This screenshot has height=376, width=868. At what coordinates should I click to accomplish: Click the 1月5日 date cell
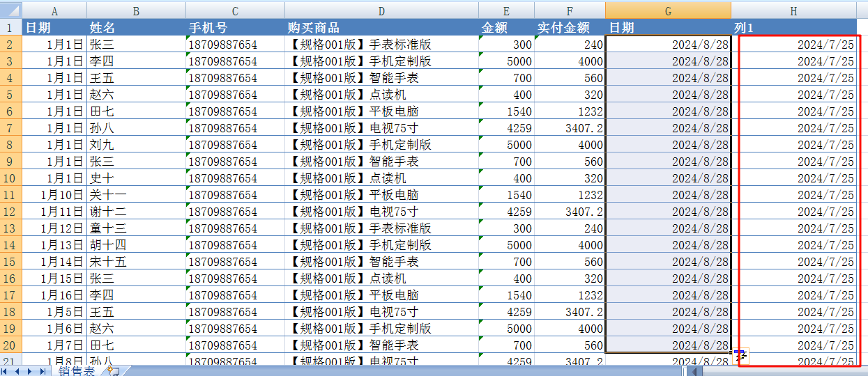[x=54, y=312]
